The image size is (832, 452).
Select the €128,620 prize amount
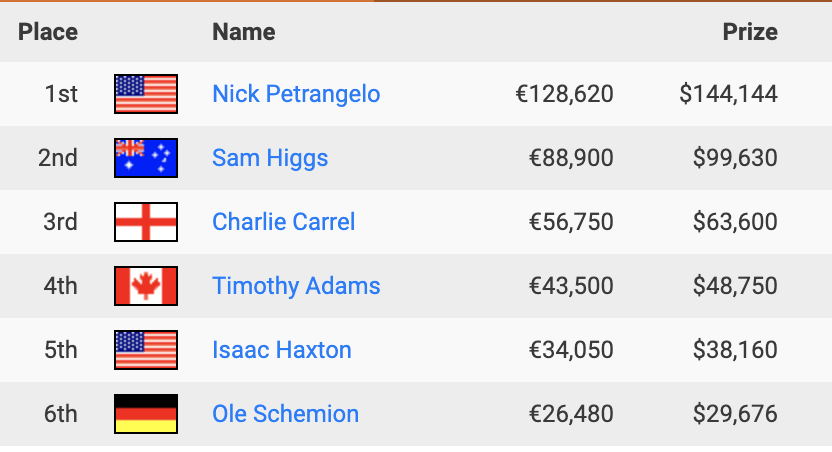564,94
